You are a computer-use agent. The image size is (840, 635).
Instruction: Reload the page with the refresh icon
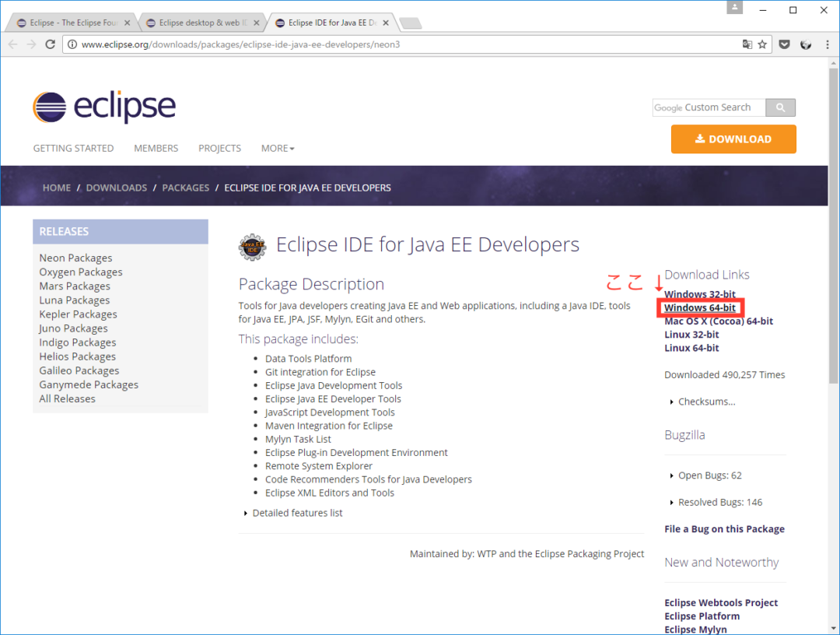point(51,44)
